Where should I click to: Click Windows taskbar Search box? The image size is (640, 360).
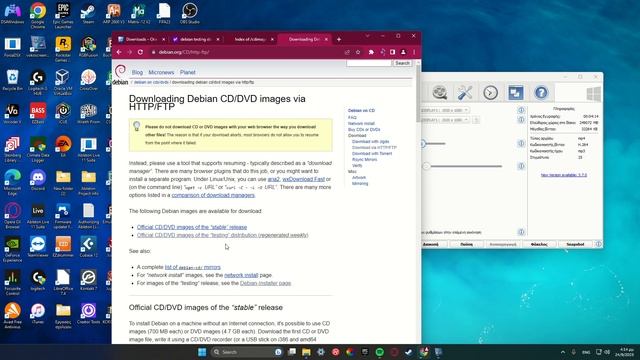[248, 352]
